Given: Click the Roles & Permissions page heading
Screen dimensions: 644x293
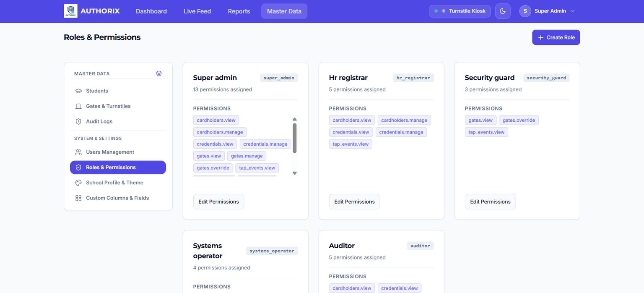Looking at the screenshot, I should [x=102, y=37].
